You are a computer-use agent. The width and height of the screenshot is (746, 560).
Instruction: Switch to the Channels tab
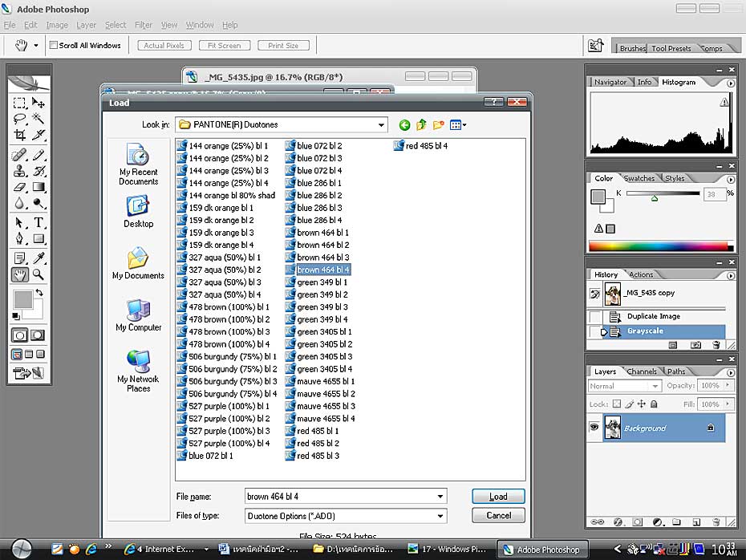pyautogui.click(x=642, y=371)
